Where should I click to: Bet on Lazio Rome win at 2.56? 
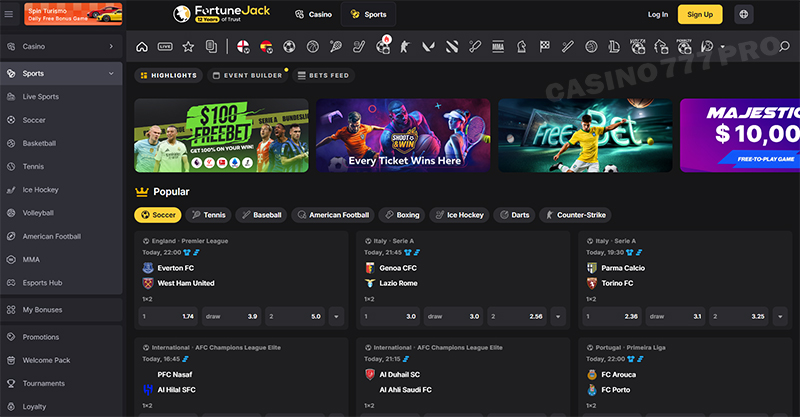[x=517, y=316]
